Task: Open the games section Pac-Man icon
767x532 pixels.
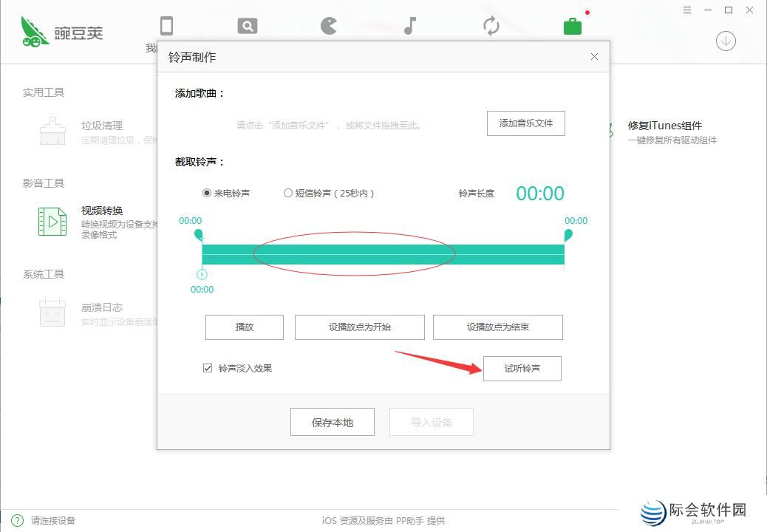Action: tap(327, 24)
